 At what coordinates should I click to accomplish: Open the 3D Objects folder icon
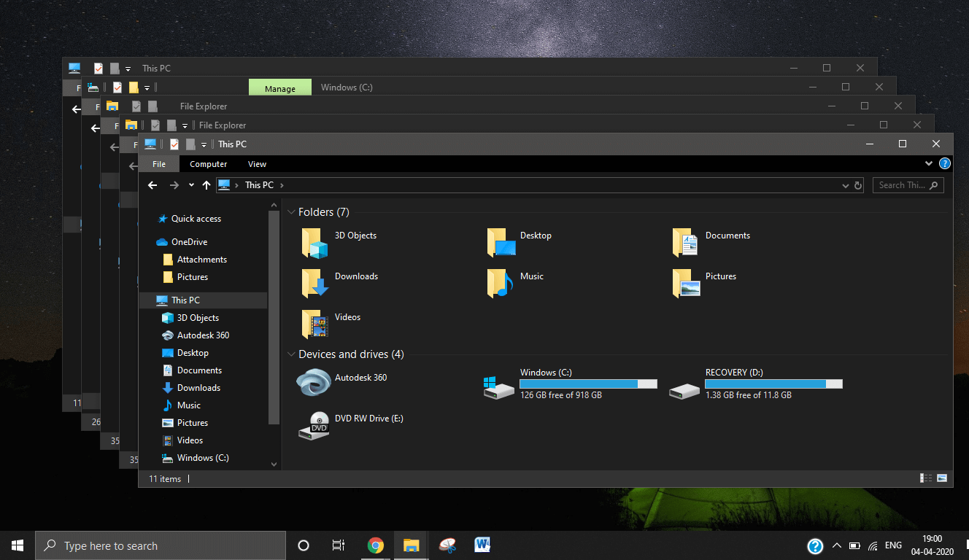pyautogui.click(x=315, y=244)
